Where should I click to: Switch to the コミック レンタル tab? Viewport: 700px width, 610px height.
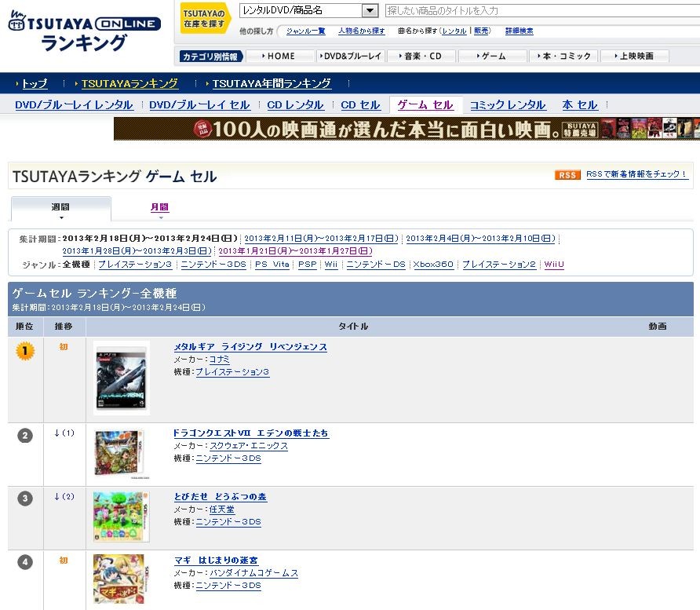tap(508, 105)
